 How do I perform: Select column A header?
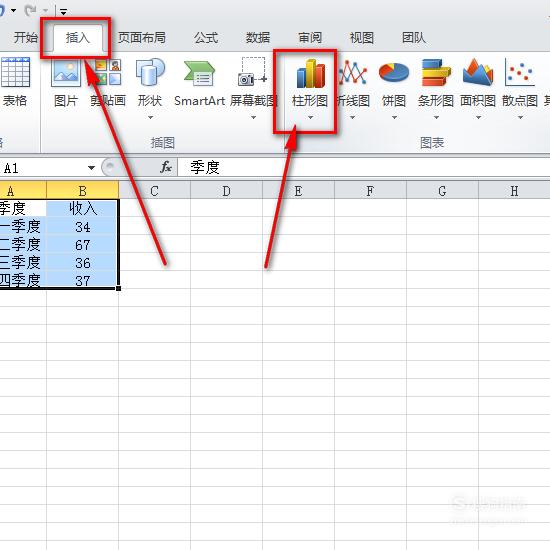click(23, 190)
